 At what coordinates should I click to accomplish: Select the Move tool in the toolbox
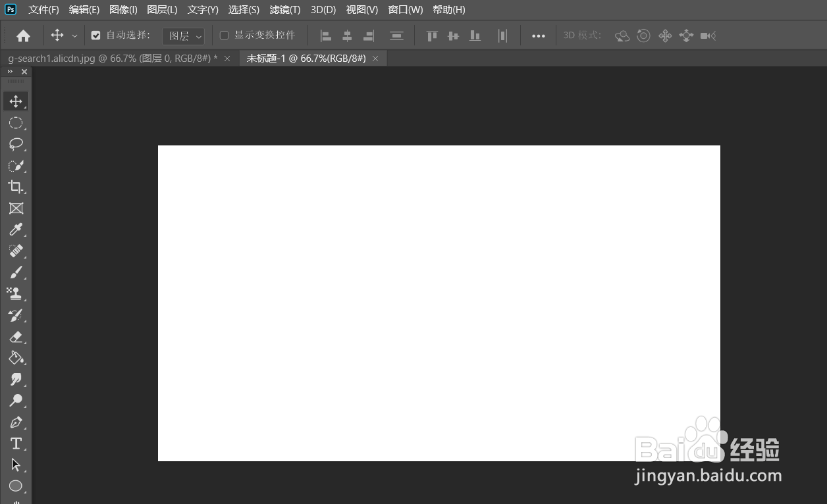click(x=16, y=101)
